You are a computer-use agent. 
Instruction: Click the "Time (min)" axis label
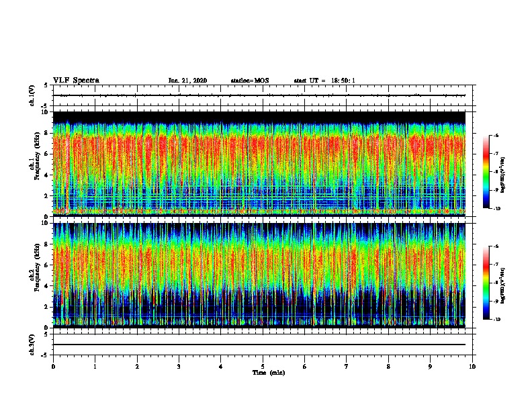tap(269, 373)
